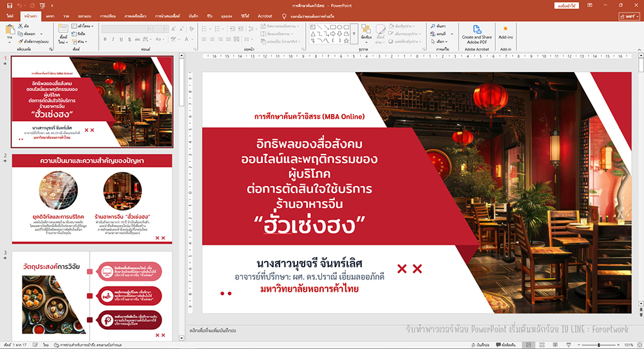This screenshot has width=644, height=349.
Task: Click the zoom in plus button
Action: pyautogui.click(x=618, y=345)
